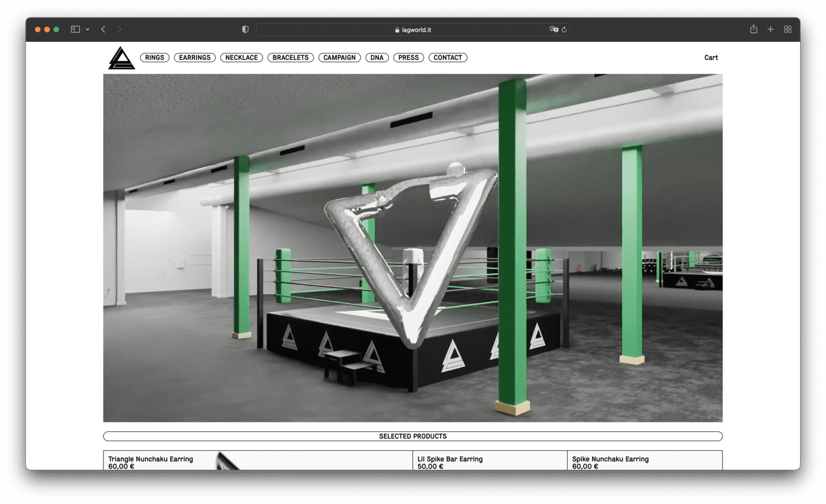
Task: Open the Cart link
Action: 711,58
